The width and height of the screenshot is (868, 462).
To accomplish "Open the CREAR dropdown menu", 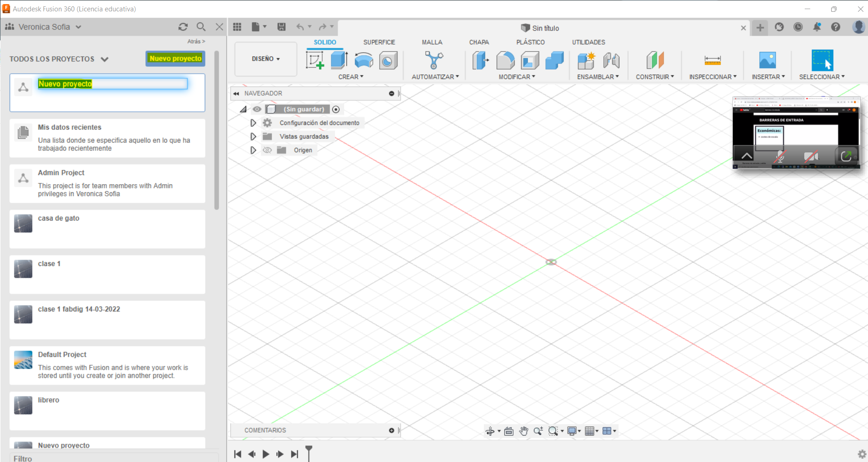I will [351, 77].
